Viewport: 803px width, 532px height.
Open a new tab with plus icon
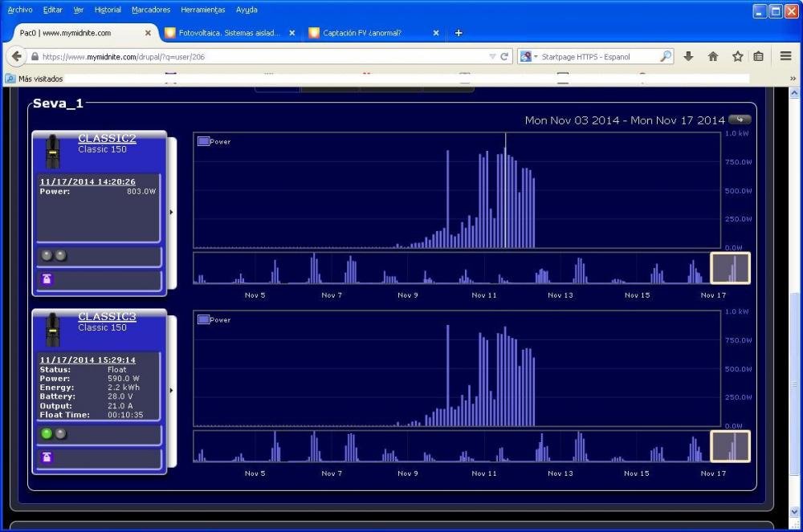459,33
